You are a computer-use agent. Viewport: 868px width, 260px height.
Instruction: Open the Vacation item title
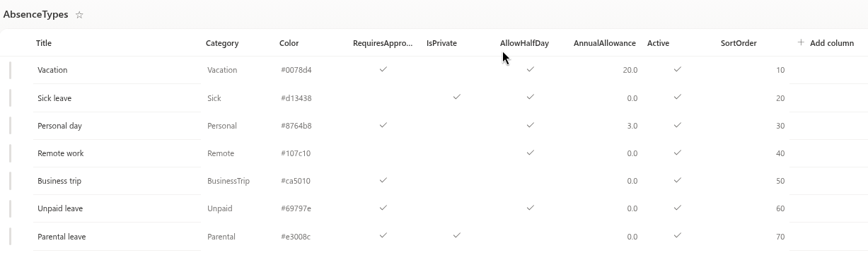(x=52, y=70)
